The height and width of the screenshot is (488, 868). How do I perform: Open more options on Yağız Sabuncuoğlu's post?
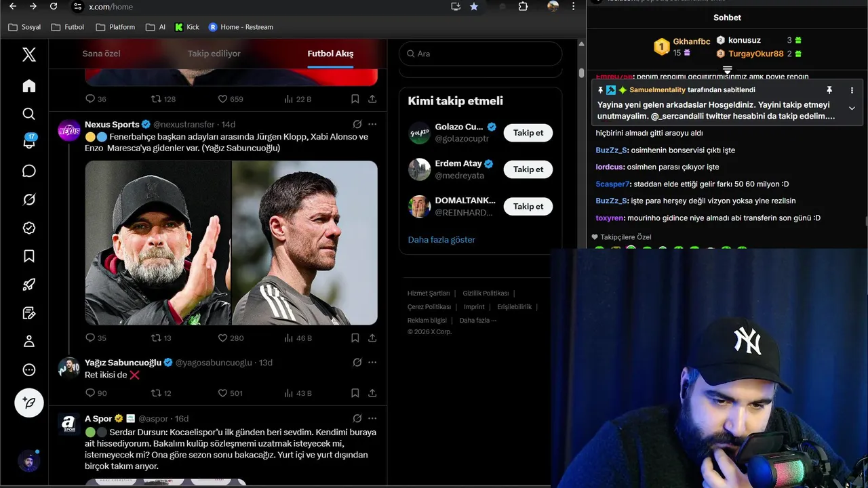pos(372,363)
